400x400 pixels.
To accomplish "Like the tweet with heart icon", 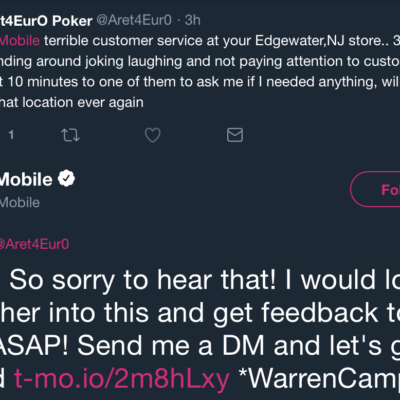I will (x=153, y=135).
